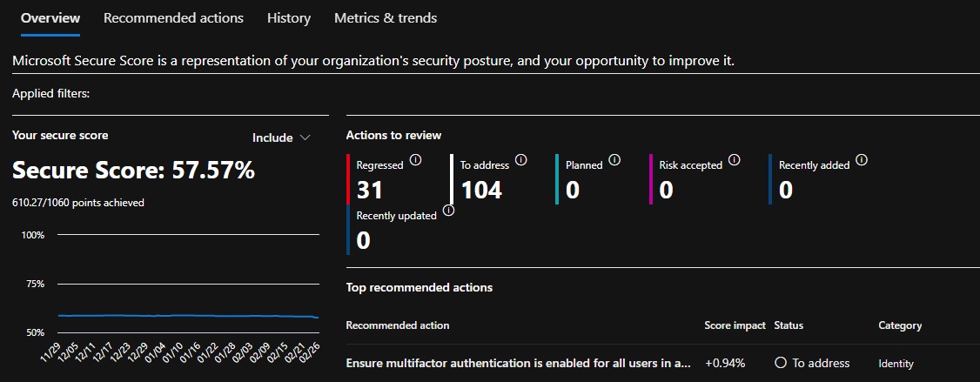Click the blue secure score trend line
Screen dimensions: 980x382
(x=187, y=316)
